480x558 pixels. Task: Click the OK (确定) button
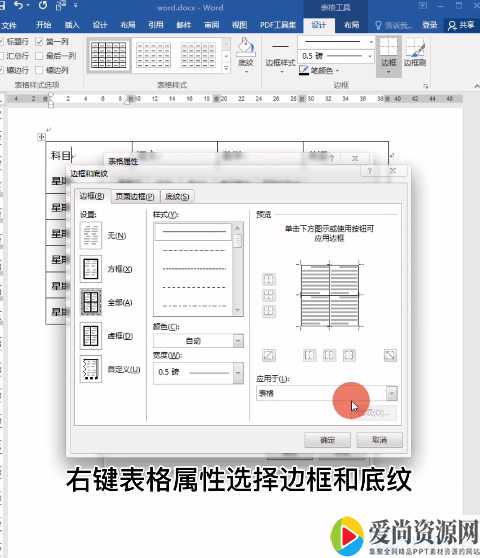pyautogui.click(x=327, y=440)
